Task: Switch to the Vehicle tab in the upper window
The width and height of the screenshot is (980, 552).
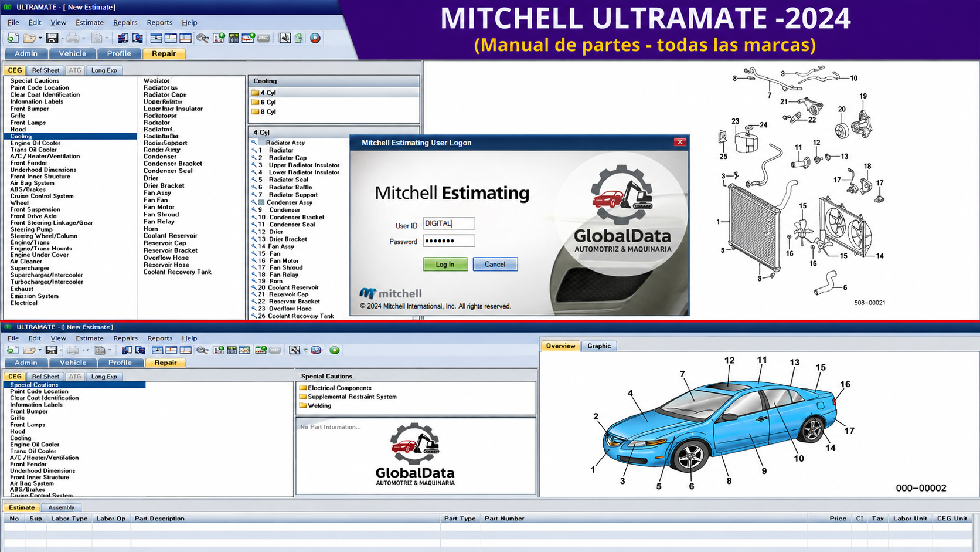Action: (x=73, y=53)
